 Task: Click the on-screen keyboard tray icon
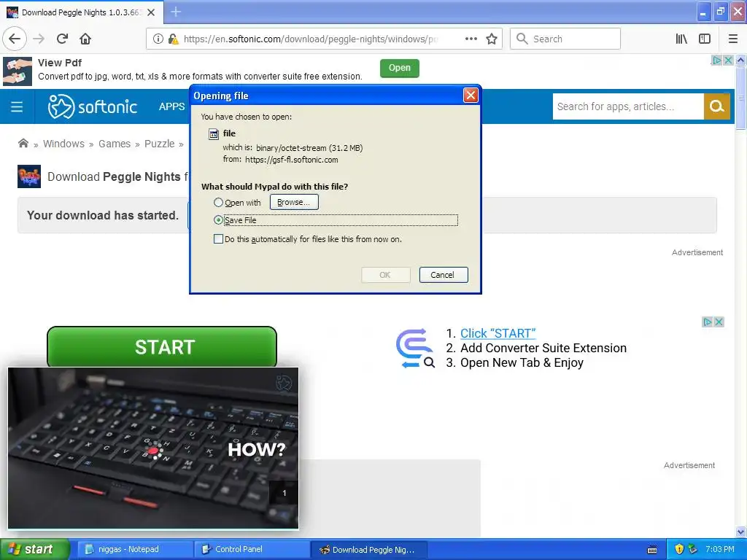652,550
